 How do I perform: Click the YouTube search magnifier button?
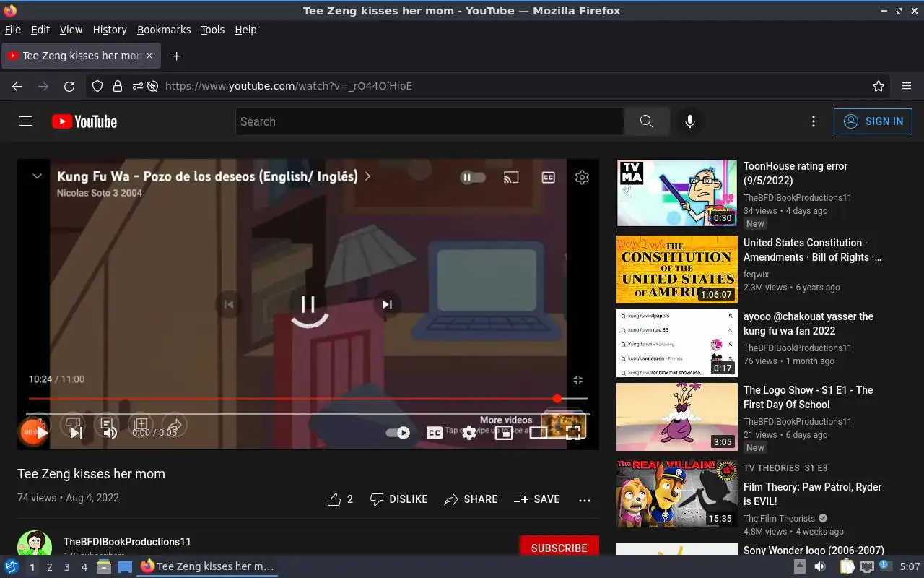(647, 121)
